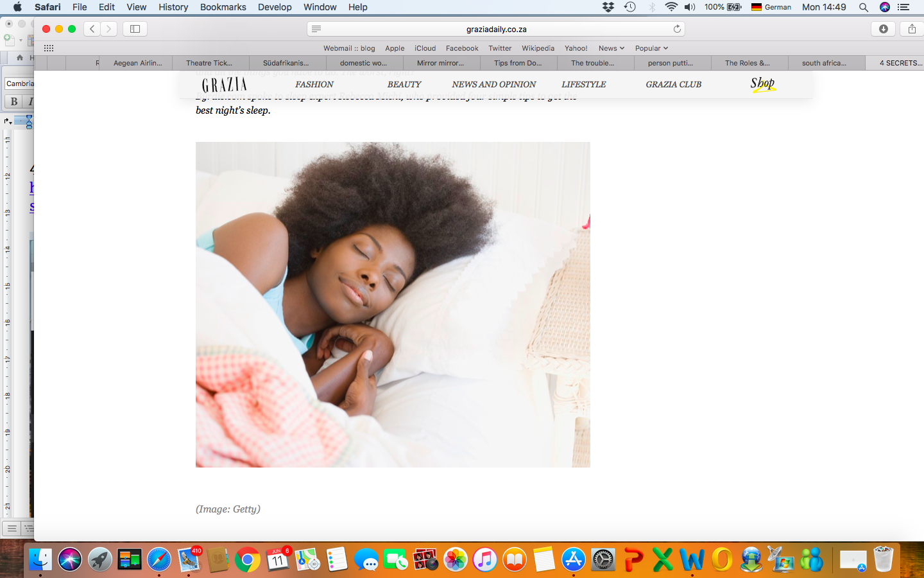Open Calendar from the Dock
The width and height of the screenshot is (924, 578).
click(277, 559)
